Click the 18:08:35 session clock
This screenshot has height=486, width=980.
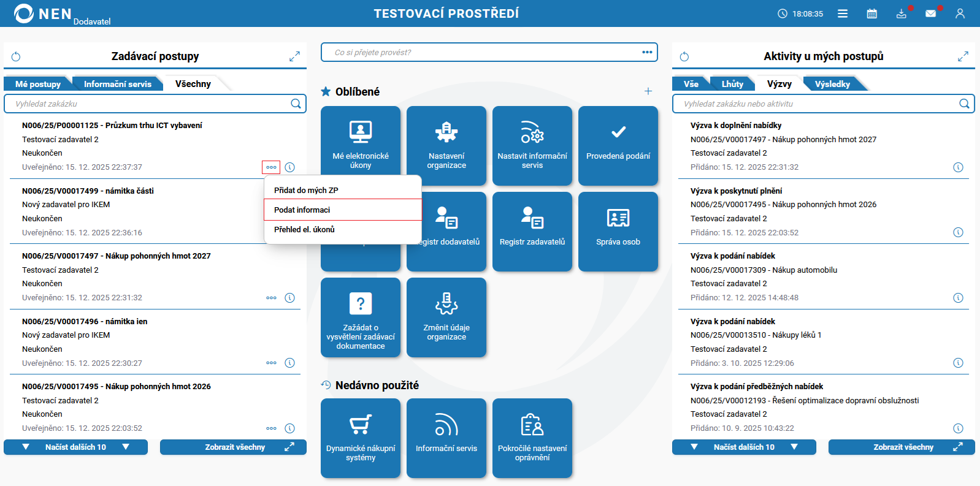pos(800,13)
